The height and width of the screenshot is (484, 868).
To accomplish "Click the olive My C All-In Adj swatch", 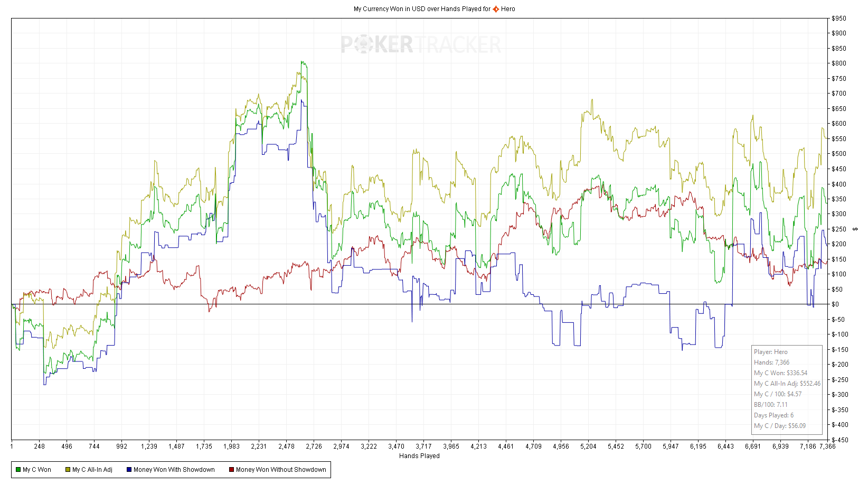I will point(68,470).
